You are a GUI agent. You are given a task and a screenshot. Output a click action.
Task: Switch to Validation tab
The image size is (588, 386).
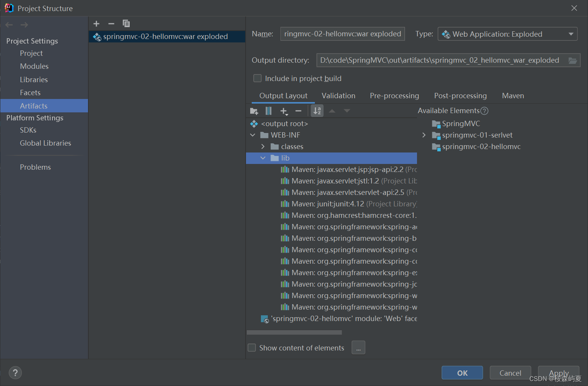click(339, 96)
